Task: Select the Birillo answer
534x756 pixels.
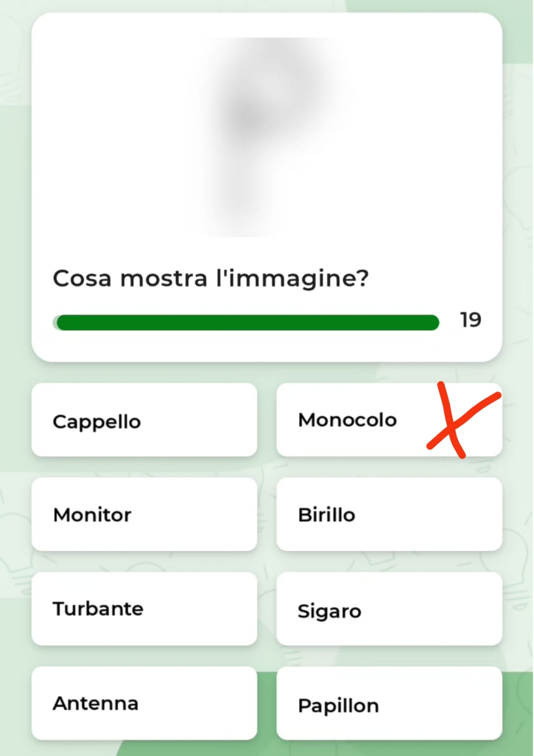Action: 389,514
